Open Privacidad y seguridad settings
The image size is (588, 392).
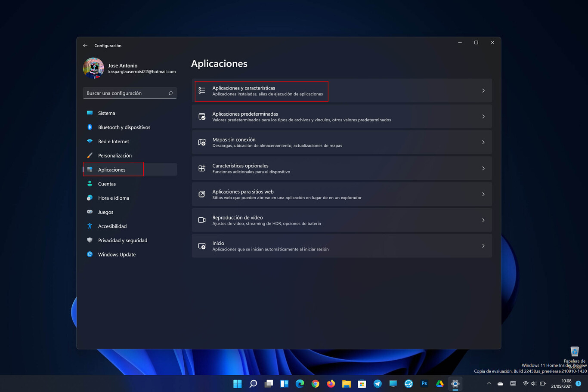122,241
